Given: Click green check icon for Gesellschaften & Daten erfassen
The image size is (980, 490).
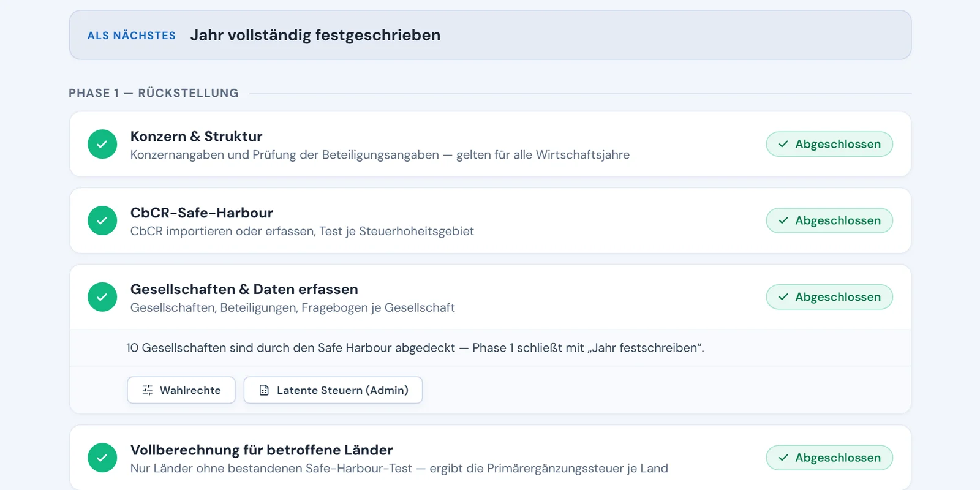Looking at the screenshot, I should [x=102, y=297].
